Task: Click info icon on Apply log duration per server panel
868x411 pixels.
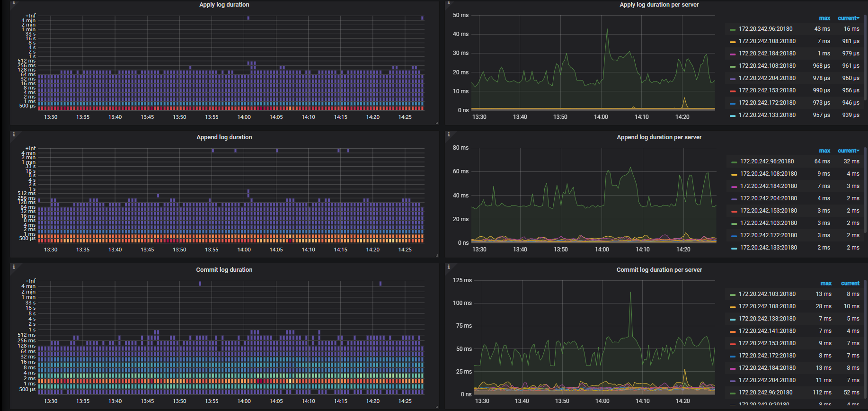Action: click(448, 2)
